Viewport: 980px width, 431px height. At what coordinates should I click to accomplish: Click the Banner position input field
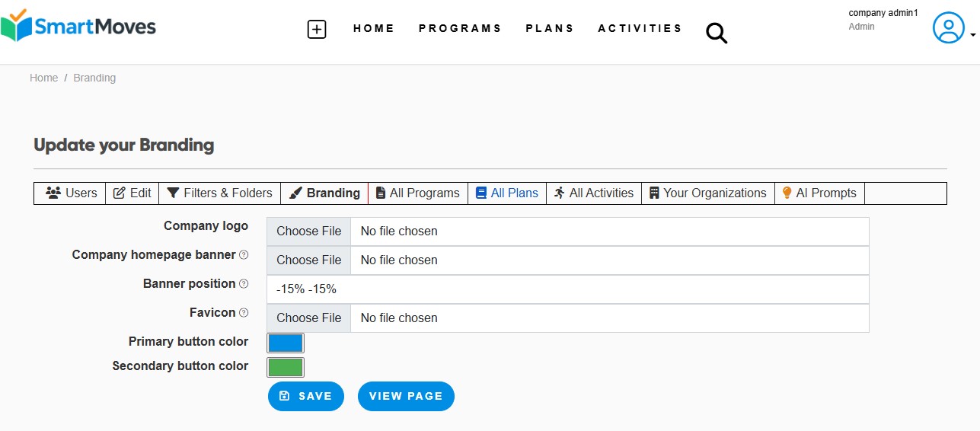567,289
